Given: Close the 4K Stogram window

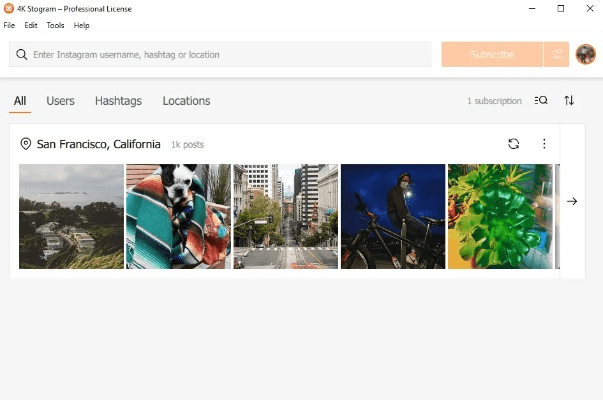Looking at the screenshot, I should [x=590, y=8].
